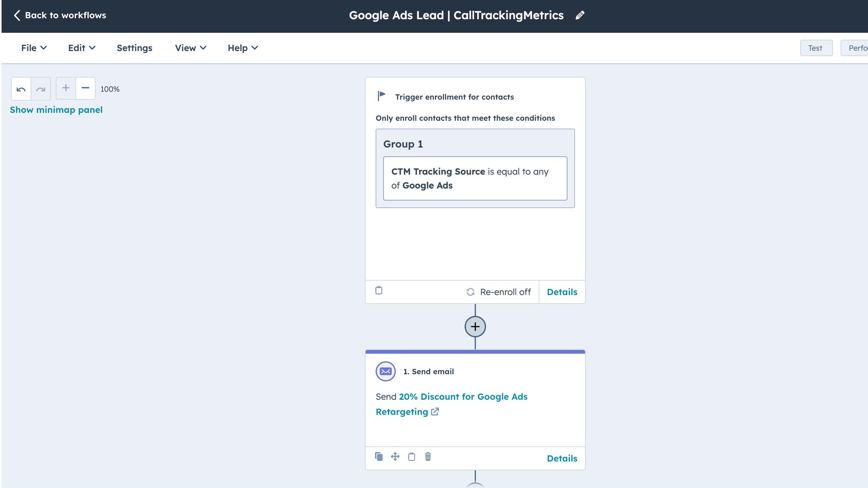Viewport: 868px width, 488px height.
Task: Open the View dropdown menu
Action: tap(191, 48)
